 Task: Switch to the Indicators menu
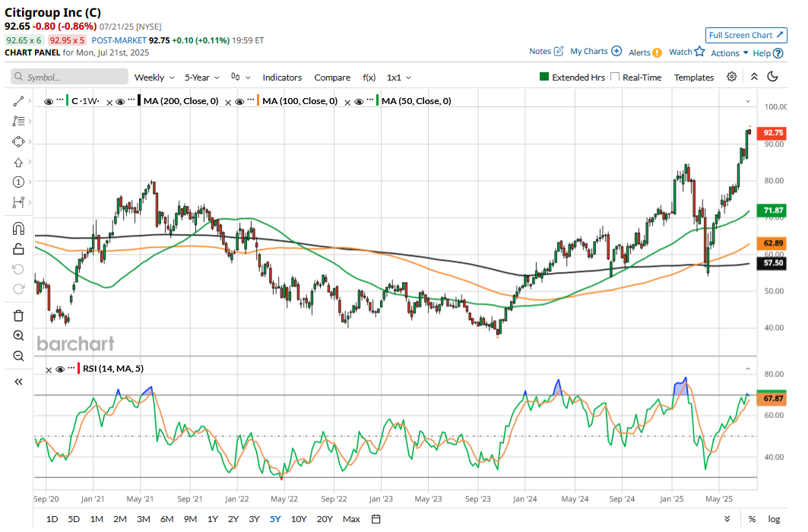282,77
